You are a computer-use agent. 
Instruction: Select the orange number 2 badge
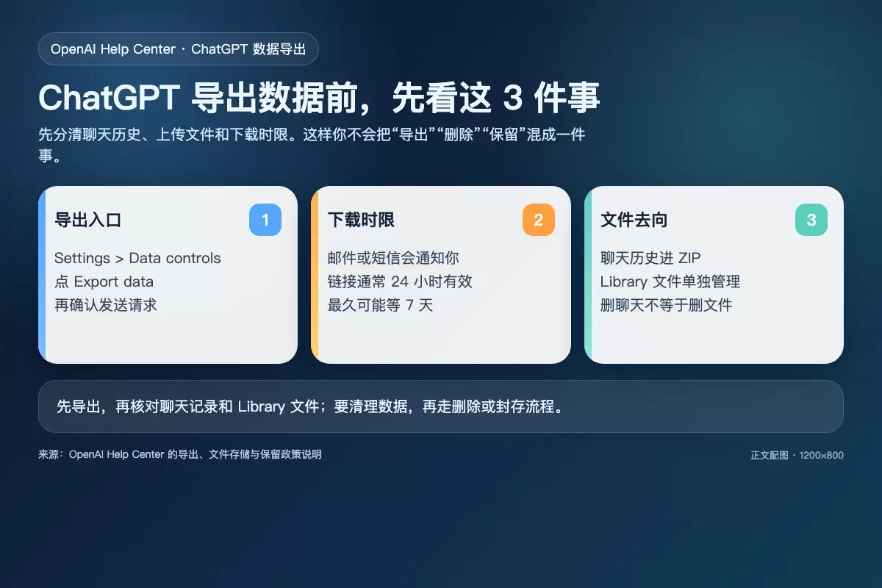(x=539, y=220)
